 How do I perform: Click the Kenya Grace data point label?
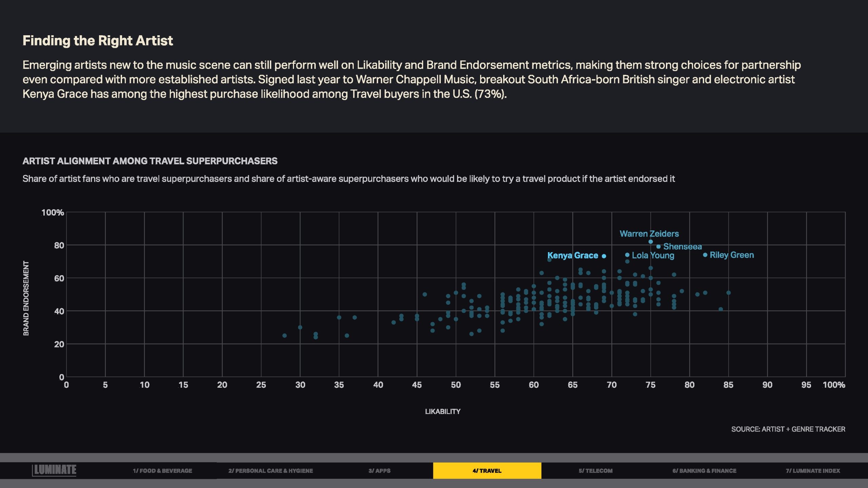click(573, 256)
